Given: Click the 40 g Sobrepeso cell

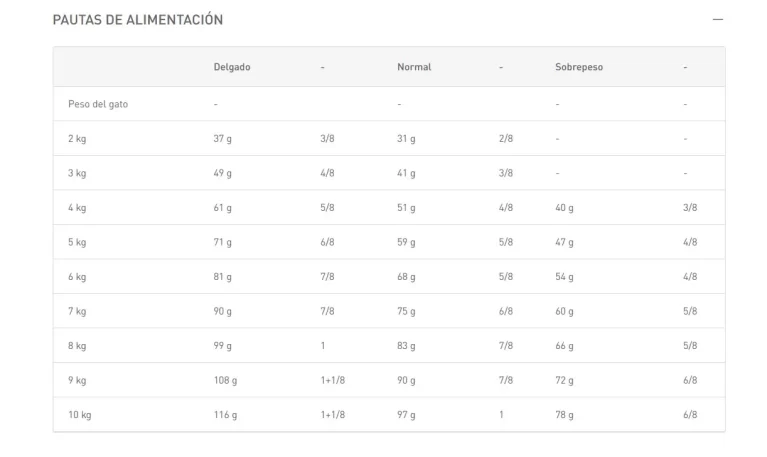Looking at the screenshot, I should [564, 208].
